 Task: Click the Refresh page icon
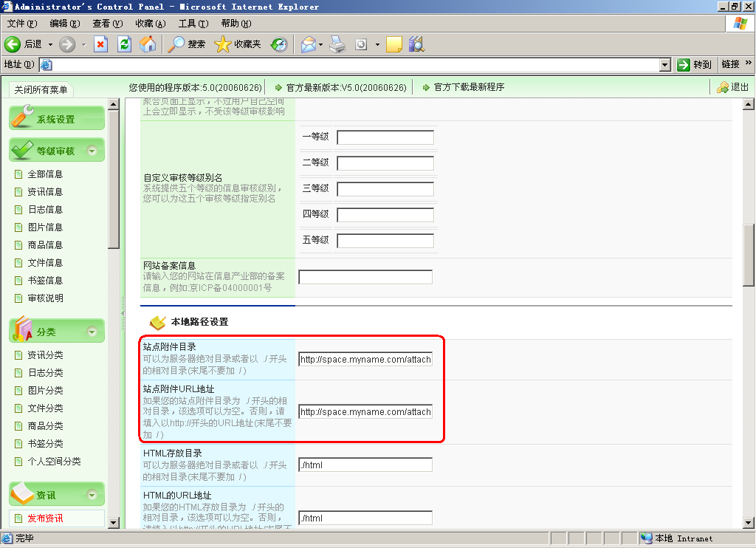[x=124, y=44]
